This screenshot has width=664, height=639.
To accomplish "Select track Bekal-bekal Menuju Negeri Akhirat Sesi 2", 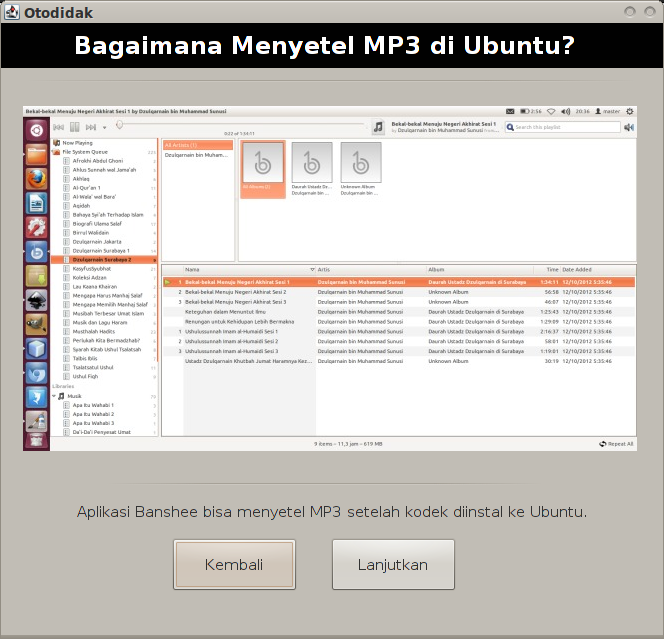I will click(398, 292).
